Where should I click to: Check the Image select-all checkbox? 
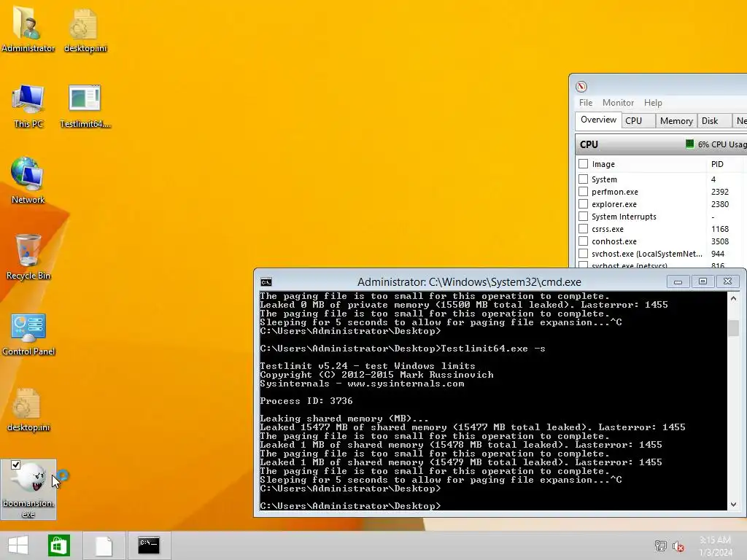[x=583, y=164]
